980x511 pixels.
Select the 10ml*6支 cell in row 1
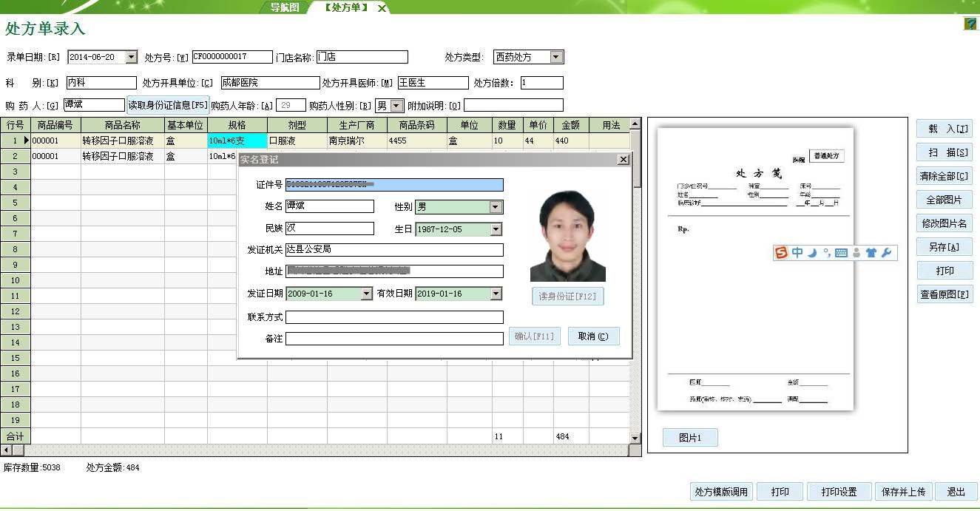tap(237, 141)
